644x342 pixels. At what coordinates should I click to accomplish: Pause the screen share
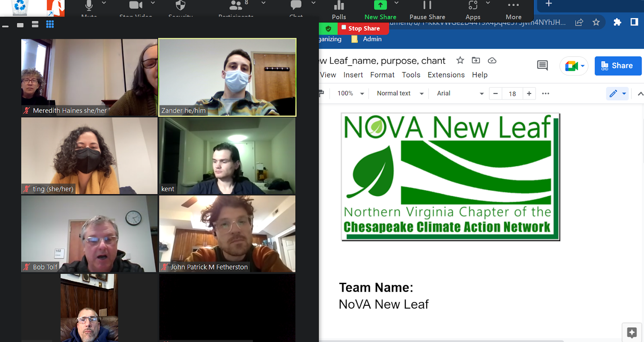click(427, 10)
